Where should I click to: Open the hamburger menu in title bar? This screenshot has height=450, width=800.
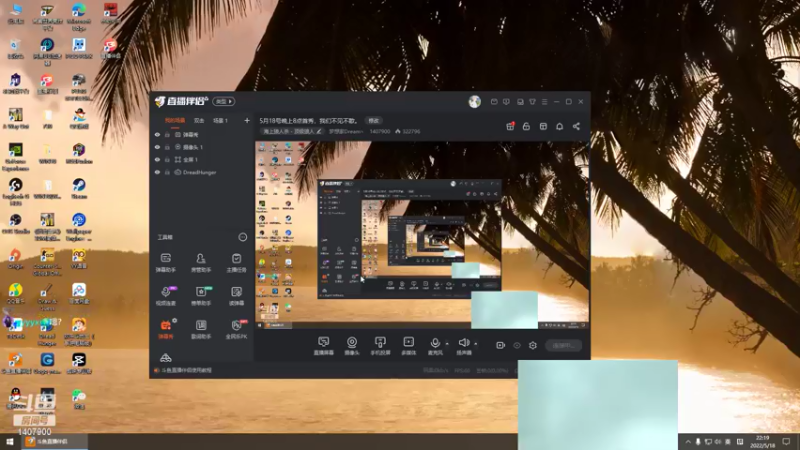[544, 102]
